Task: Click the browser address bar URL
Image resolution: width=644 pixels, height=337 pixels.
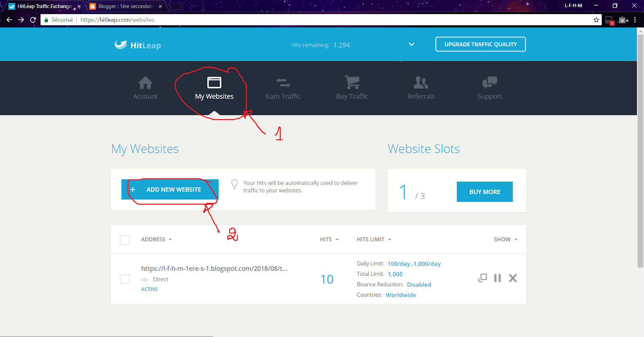Action: 118,20
